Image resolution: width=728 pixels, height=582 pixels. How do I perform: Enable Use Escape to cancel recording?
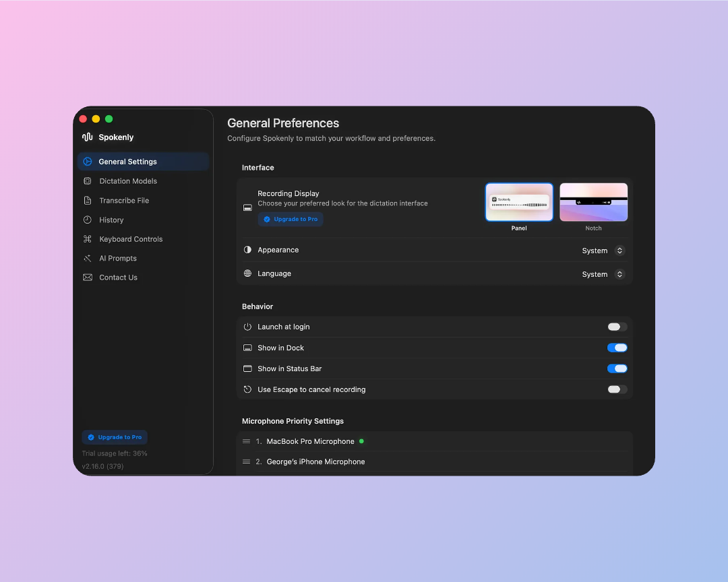tap(617, 389)
